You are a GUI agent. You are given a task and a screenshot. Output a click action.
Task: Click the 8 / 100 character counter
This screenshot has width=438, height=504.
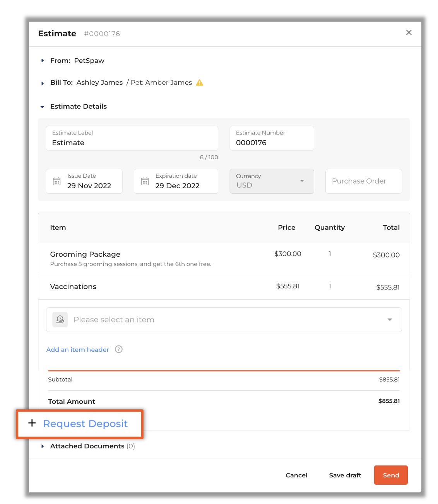tap(209, 157)
